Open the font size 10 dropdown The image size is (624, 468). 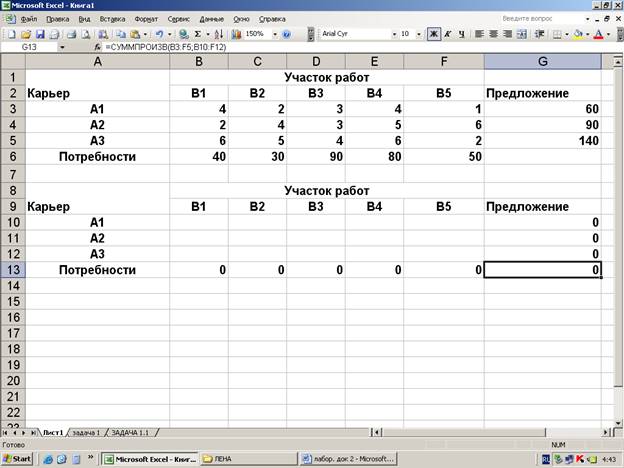click(419, 35)
